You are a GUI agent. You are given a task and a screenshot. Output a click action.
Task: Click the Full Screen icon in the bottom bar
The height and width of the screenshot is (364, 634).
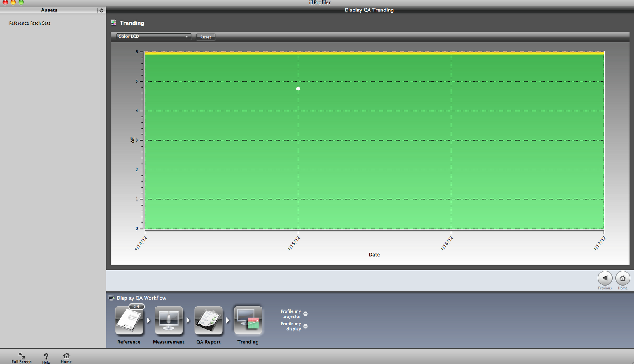[x=22, y=355]
